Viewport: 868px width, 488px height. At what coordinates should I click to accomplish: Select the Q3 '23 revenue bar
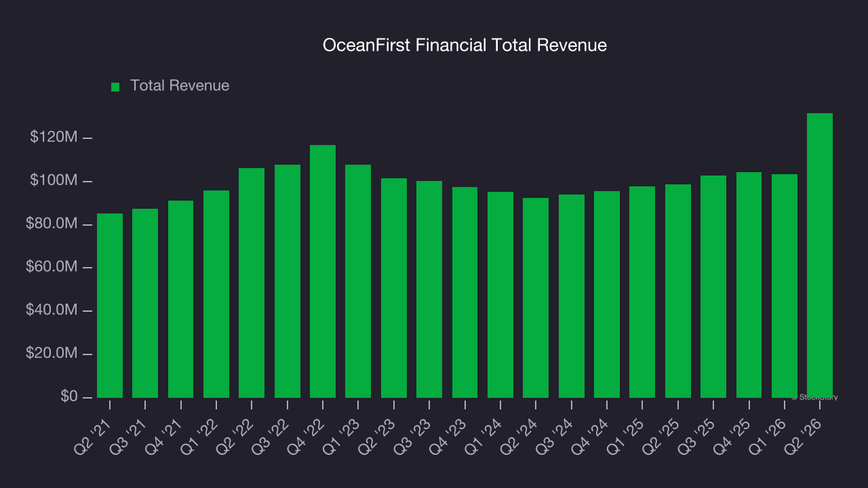[x=429, y=289]
